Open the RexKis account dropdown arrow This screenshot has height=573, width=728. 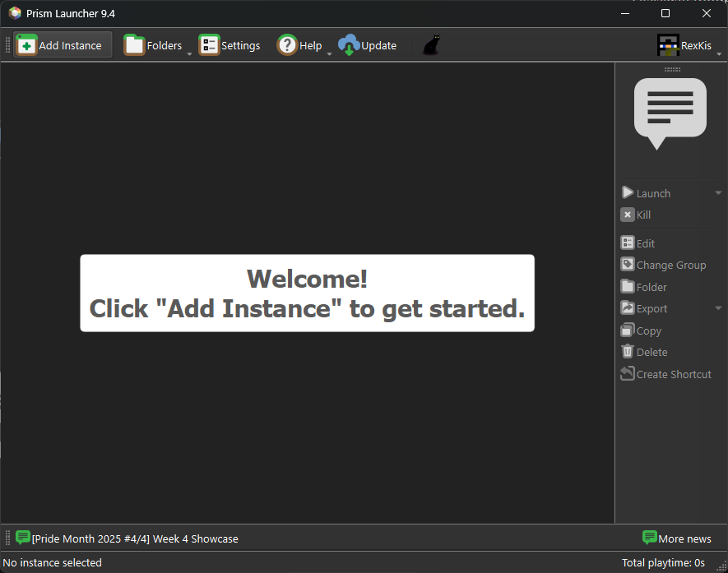[719, 54]
